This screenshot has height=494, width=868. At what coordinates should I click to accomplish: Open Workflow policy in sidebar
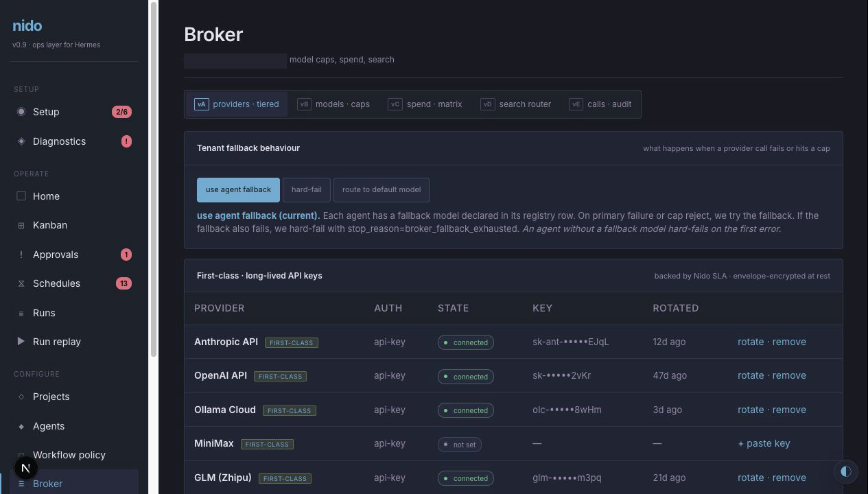tap(74, 455)
